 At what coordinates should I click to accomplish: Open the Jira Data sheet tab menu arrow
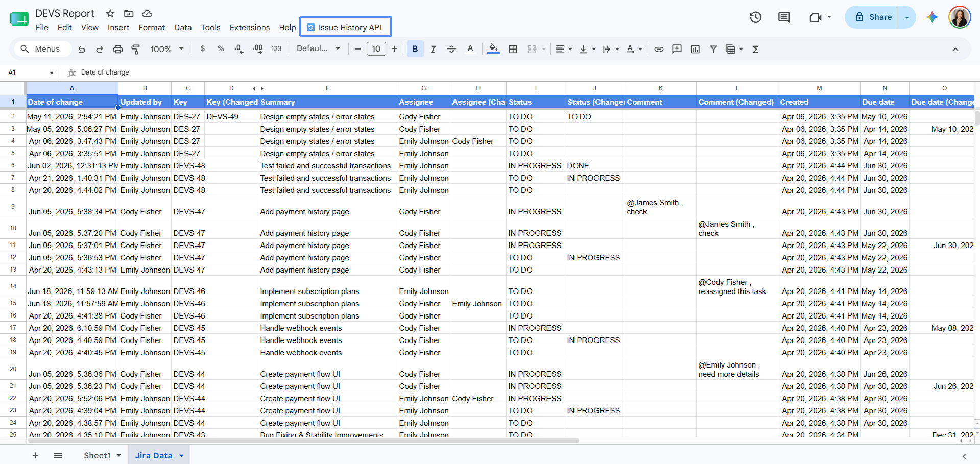(181, 456)
